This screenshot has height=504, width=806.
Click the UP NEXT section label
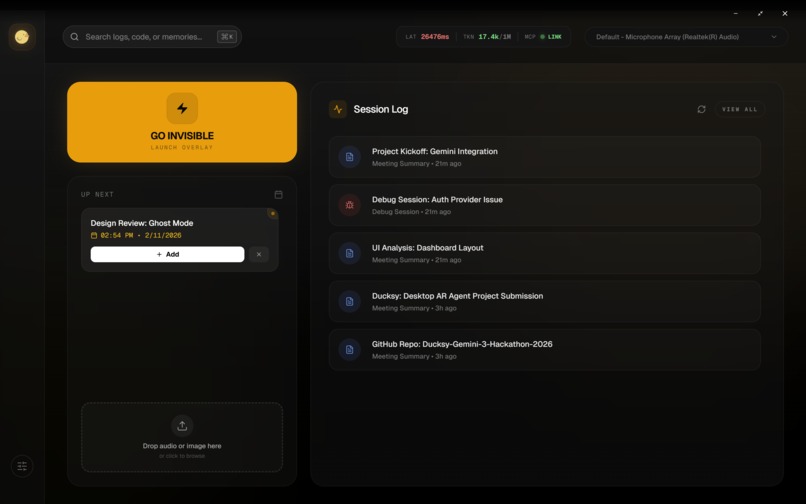click(97, 194)
